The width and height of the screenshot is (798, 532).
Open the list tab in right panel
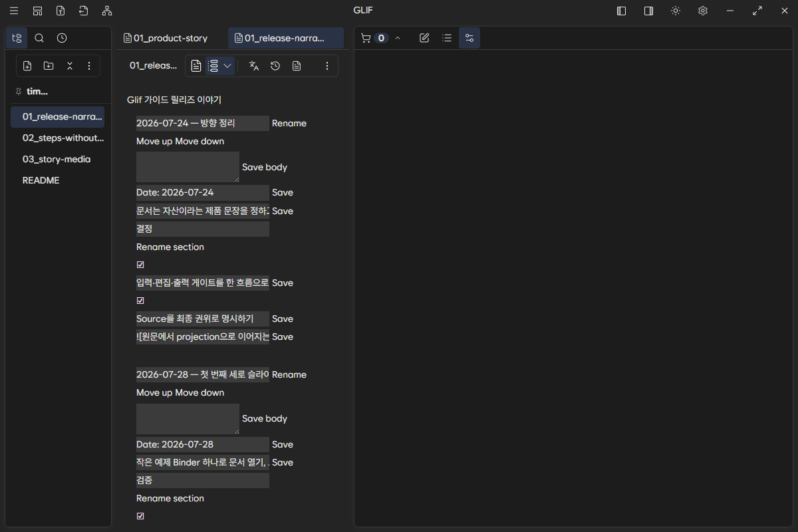447,38
